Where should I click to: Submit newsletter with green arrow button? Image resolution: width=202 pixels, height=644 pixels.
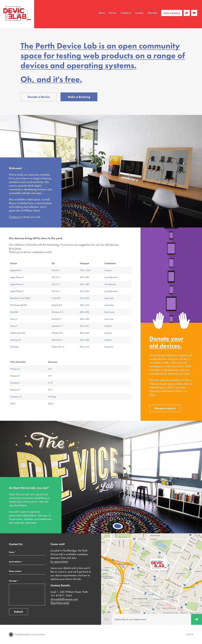click(196, 619)
